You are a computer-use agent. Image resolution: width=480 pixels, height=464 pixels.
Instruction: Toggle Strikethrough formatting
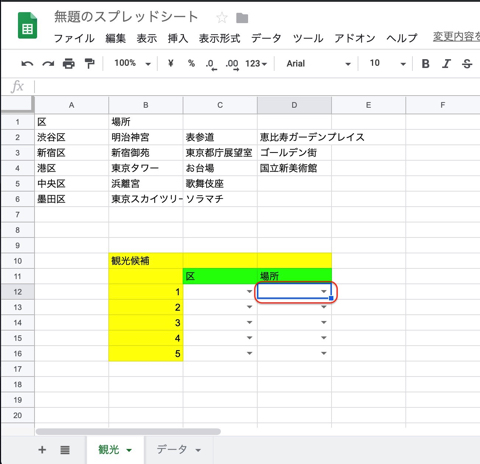[467, 63]
